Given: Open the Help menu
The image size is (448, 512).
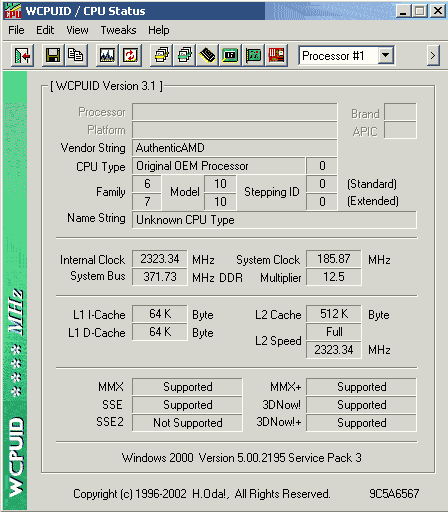Looking at the screenshot, I should pos(159,30).
